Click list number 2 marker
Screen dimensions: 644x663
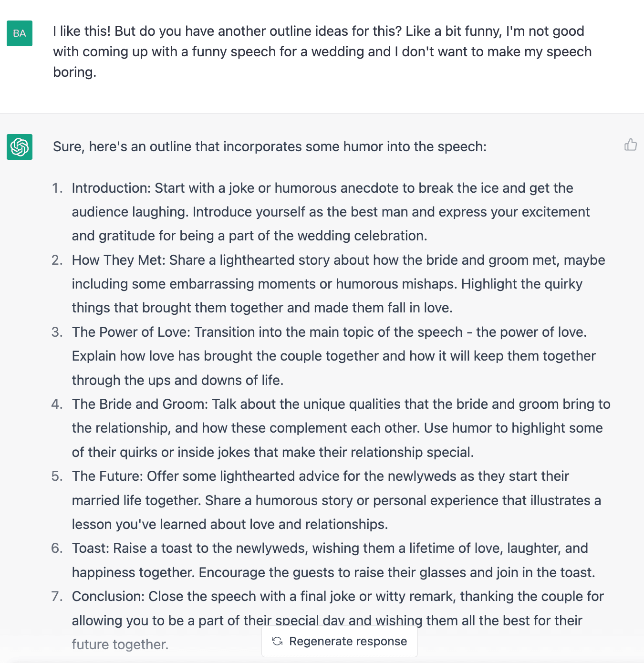coord(57,260)
